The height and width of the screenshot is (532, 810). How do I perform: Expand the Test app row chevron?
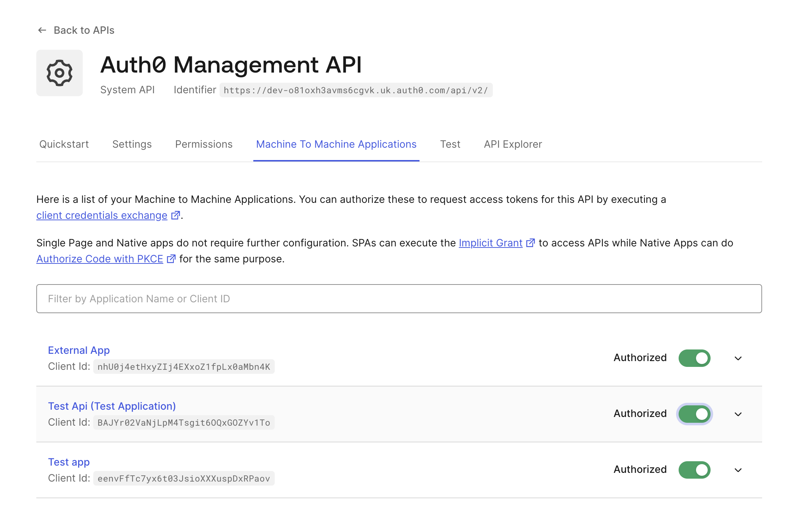click(738, 470)
